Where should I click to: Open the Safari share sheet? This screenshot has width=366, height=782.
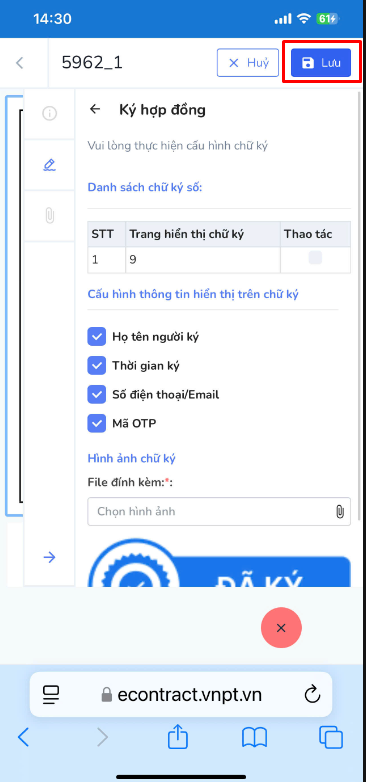click(x=178, y=736)
